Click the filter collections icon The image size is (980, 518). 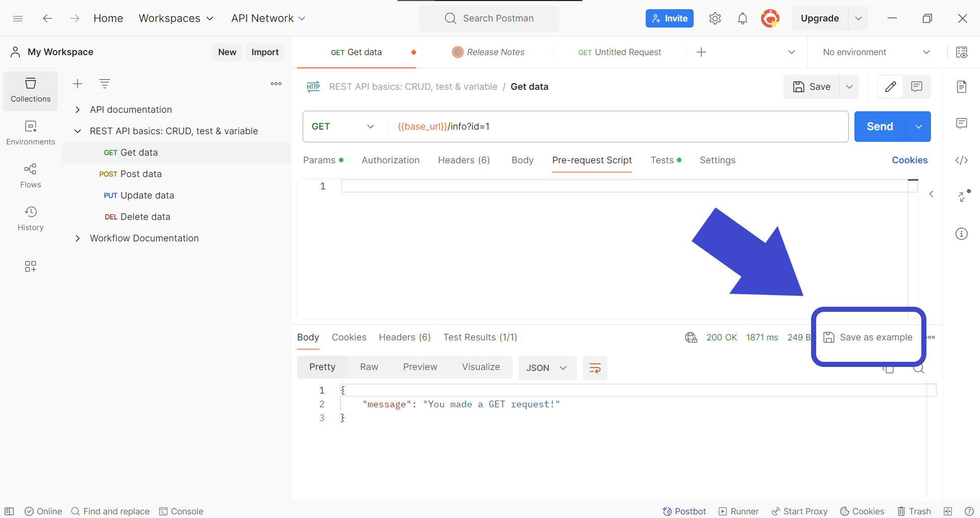(105, 84)
